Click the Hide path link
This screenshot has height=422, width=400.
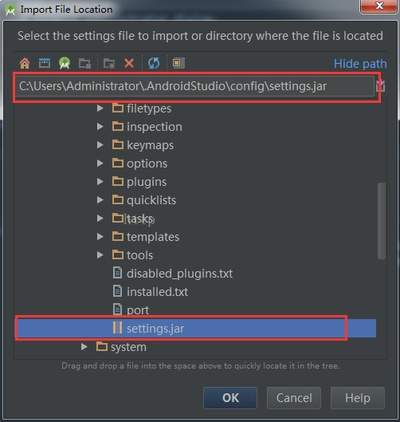pyautogui.click(x=360, y=64)
